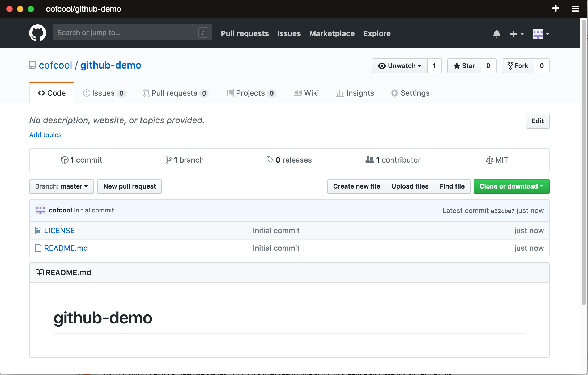This screenshot has height=375, width=588.
Task: Click Pull requests in top navigation
Action: pyautogui.click(x=245, y=33)
